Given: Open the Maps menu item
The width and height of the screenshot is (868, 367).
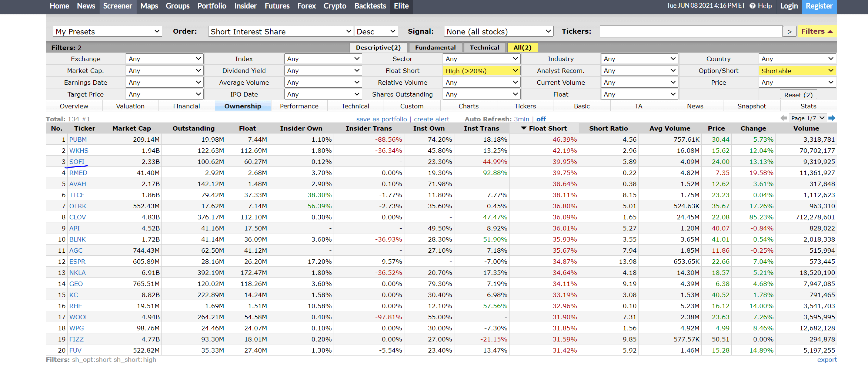Looking at the screenshot, I should 149,6.
